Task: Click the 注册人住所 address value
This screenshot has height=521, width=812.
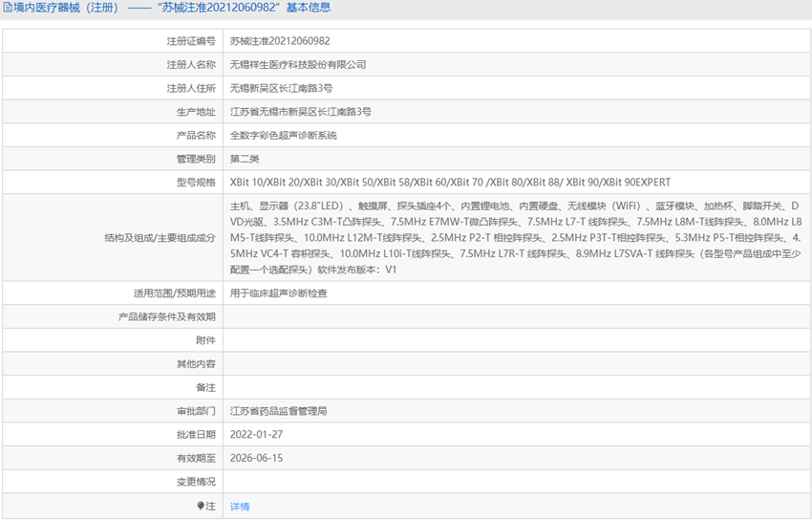Action: pyautogui.click(x=282, y=88)
